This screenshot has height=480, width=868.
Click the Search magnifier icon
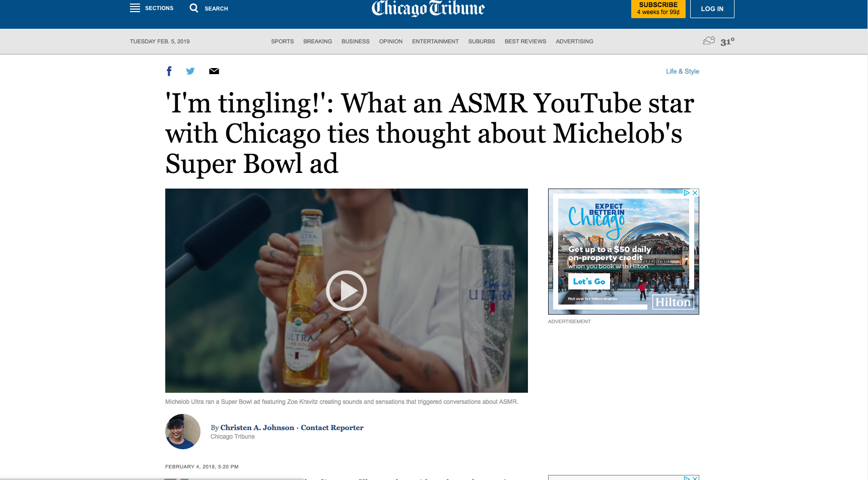click(194, 8)
